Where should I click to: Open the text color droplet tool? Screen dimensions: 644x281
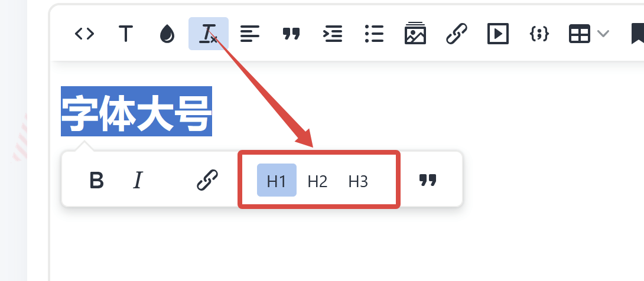167,34
